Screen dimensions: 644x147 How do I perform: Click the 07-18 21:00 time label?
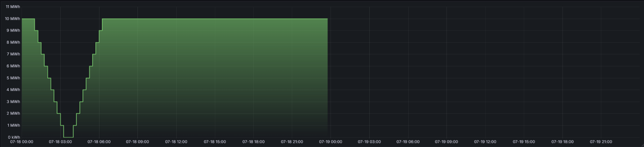(x=292, y=142)
